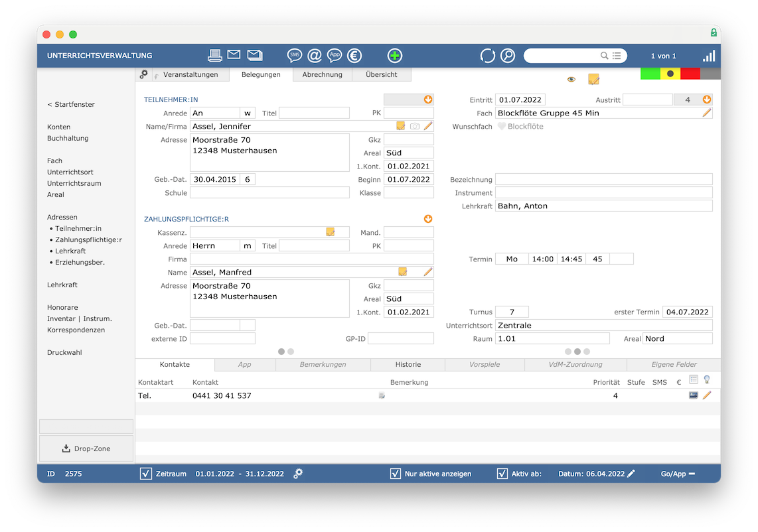The image size is (758, 532).
Task: Uncheck the Zeitraum checkbox
Action: coord(146,474)
